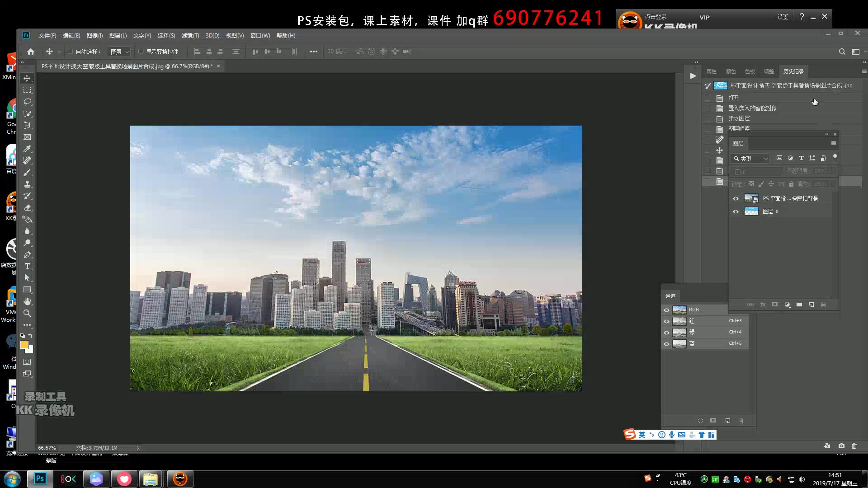Enable the 显示变换控件 checkbox
The image size is (868, 488).
pyautogui.click(x=141, y=52)
